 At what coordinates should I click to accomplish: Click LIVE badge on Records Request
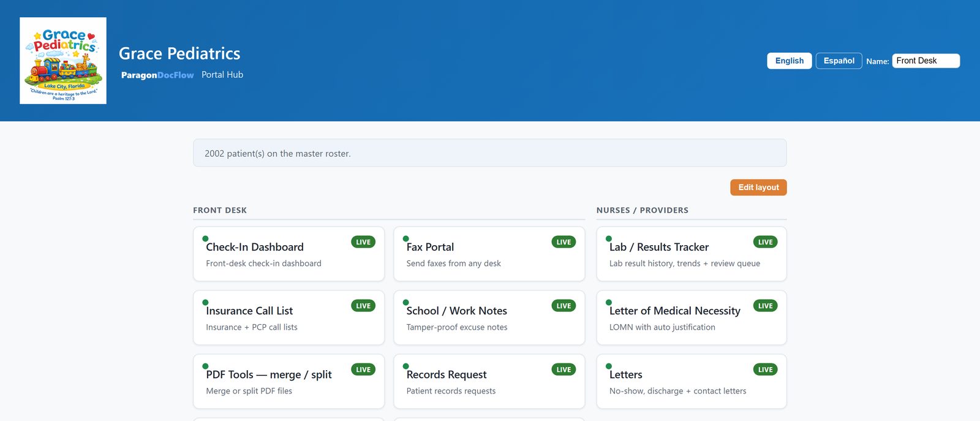click(x=563, y=370)
